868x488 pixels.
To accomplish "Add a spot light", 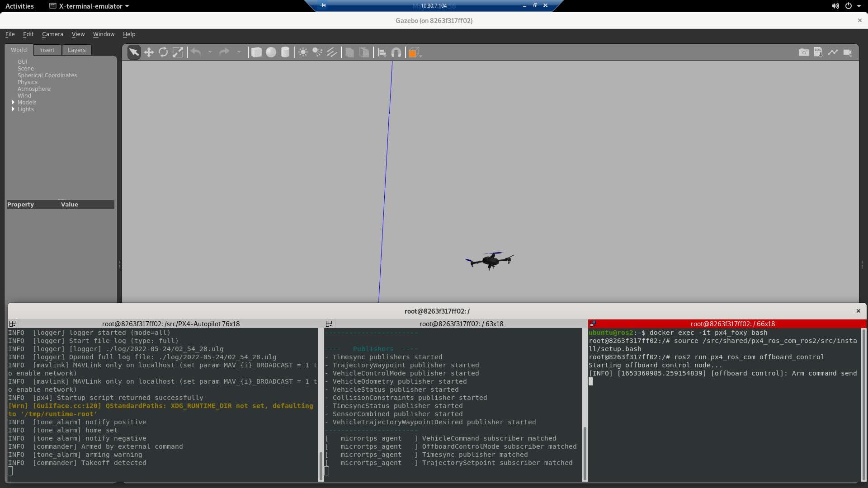I will pos(317,52).
